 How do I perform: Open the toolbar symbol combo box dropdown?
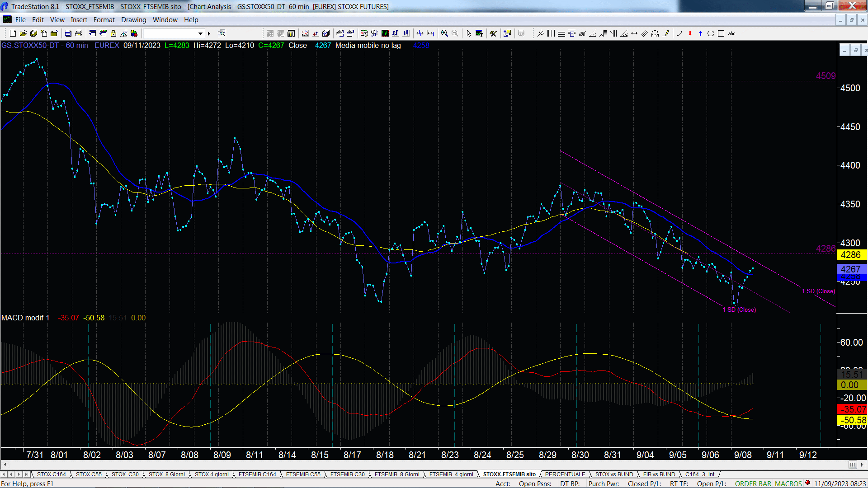200,33
